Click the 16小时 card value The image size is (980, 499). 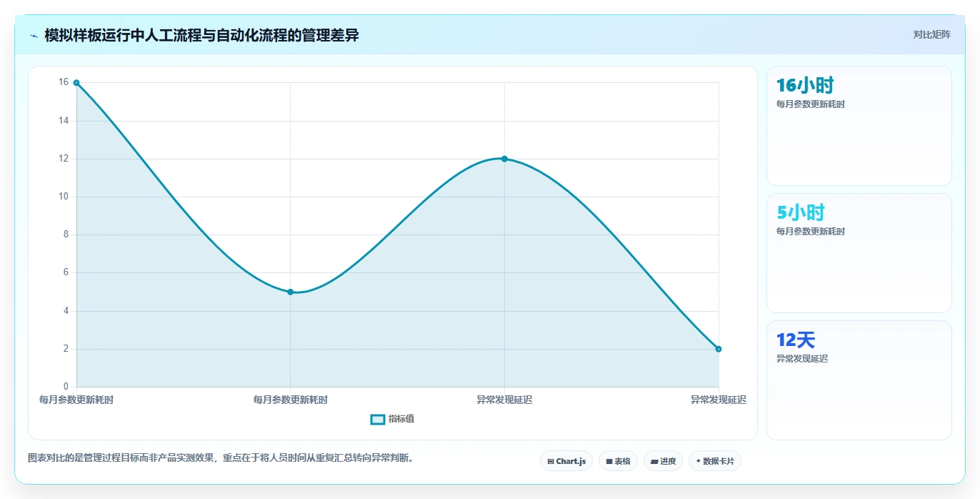(x=805, y=85)
